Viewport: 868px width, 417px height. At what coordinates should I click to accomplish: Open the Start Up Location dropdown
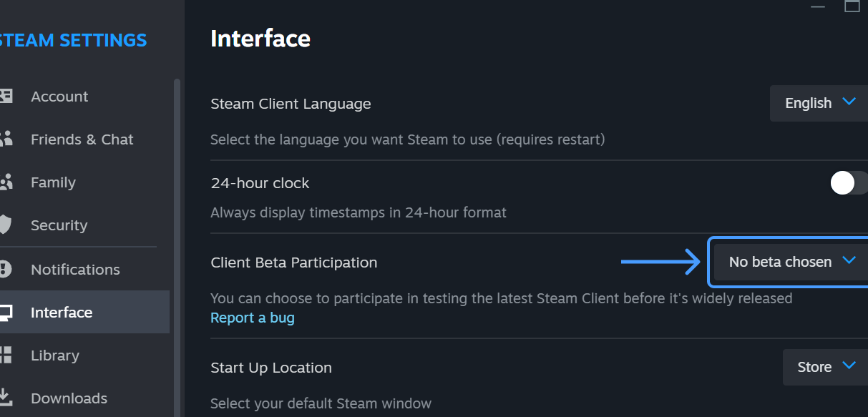point(825,367)
